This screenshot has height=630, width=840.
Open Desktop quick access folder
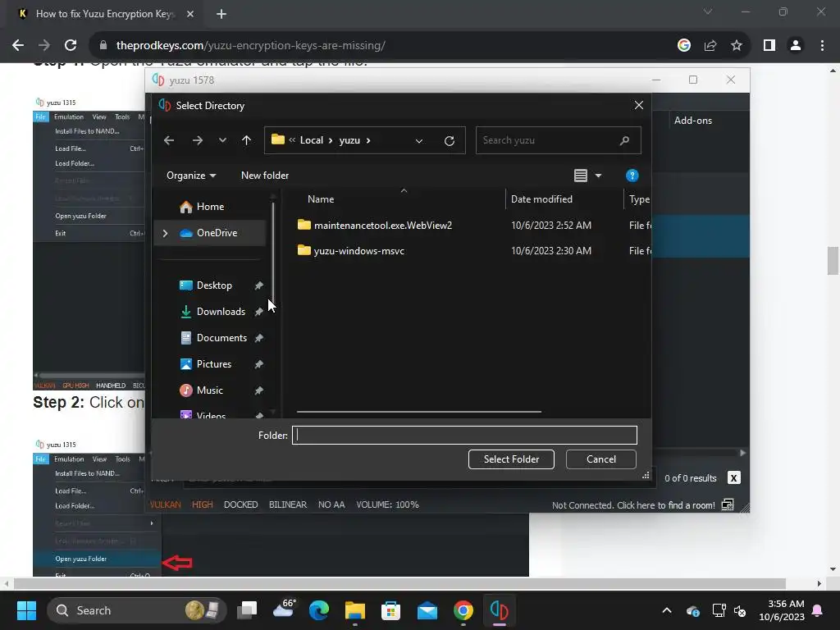tap(214, 285)
